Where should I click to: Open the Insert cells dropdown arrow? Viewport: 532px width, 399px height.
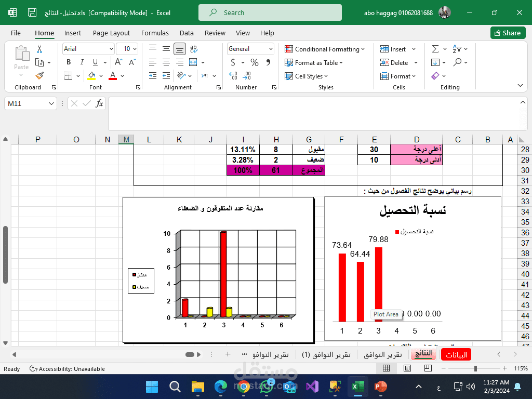(414, 49)
